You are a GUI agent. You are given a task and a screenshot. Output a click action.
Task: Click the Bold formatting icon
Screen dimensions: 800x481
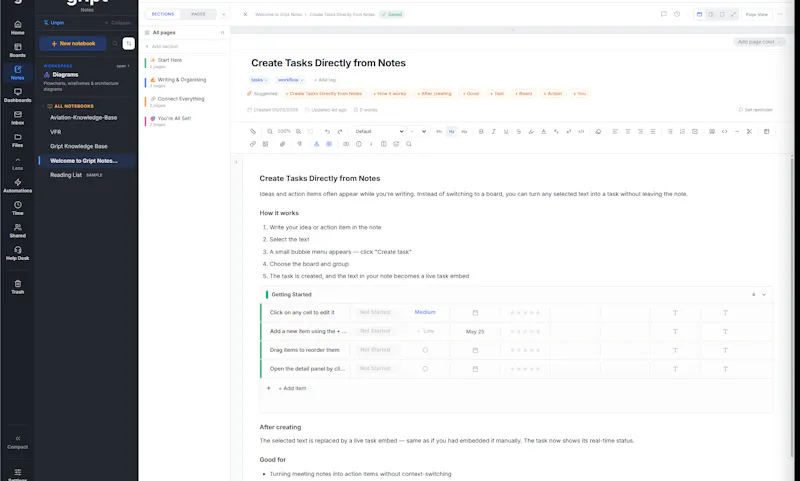pyautogui.click(x=481, y=132)
